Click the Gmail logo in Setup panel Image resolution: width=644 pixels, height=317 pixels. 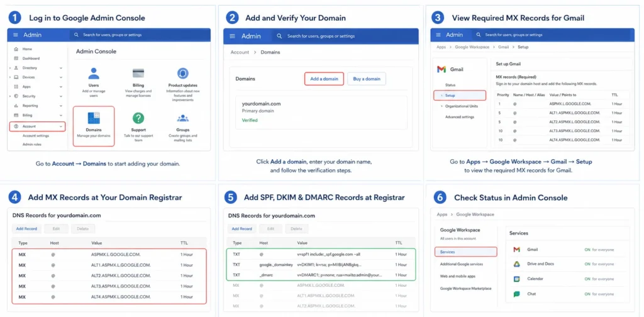pyautogui.click(x=441, y=69)
